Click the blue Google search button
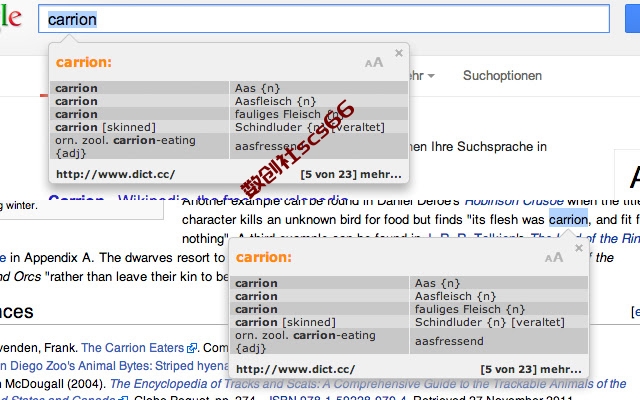 click(633, 19)
